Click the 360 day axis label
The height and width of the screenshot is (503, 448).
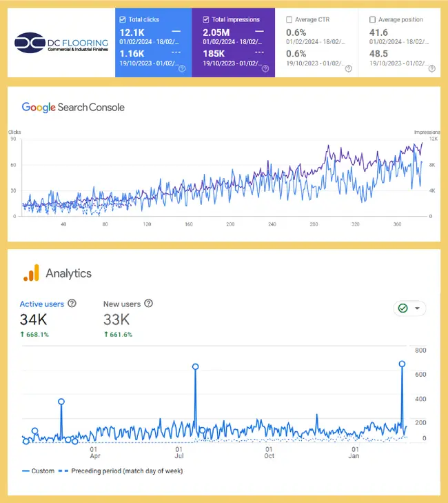tap(397, 224)
